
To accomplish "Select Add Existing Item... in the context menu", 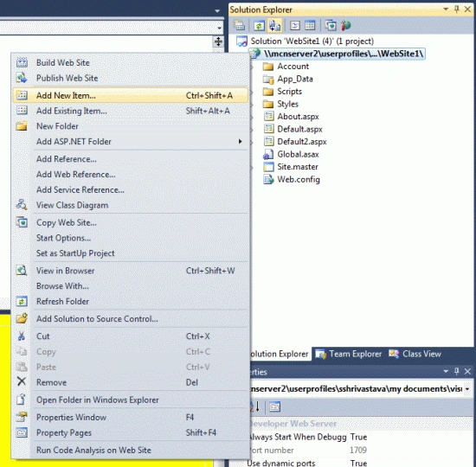I will [131, 111].
